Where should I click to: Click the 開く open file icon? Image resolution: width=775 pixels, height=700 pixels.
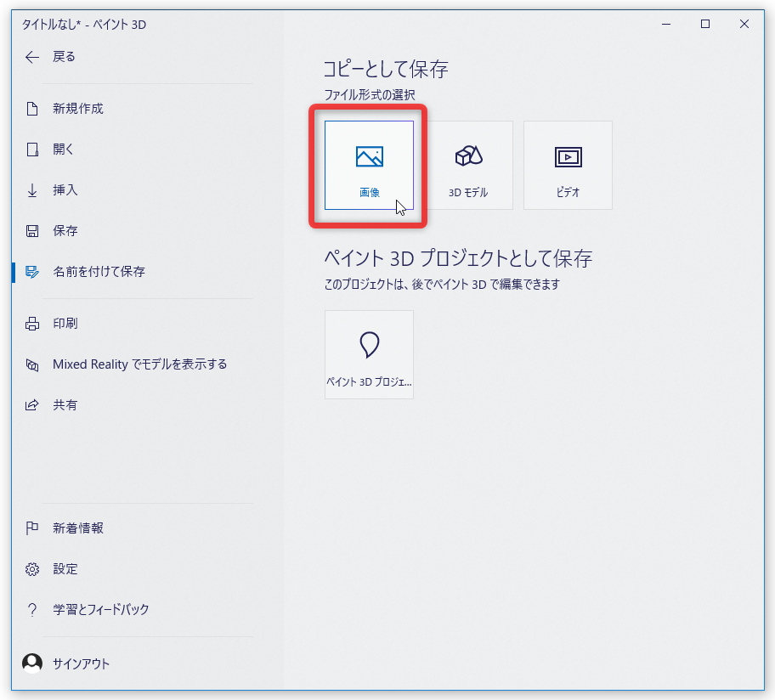[x=32, y=150]
